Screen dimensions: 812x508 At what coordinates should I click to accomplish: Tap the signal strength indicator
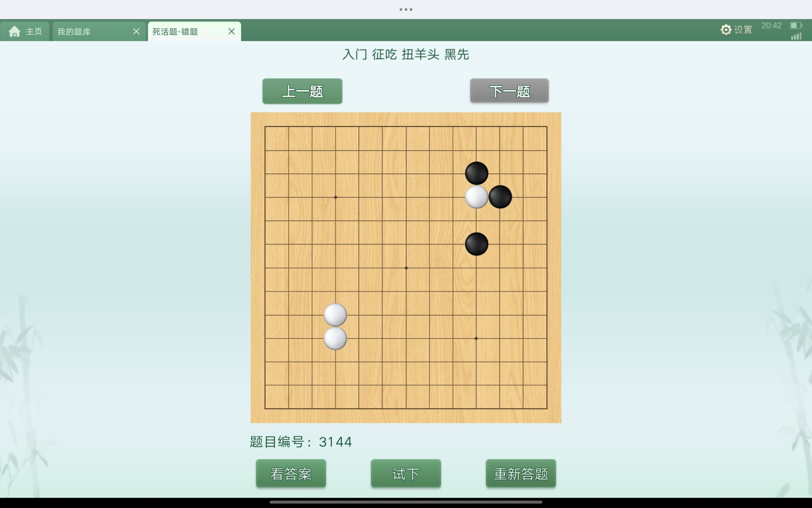pos(796,37)
